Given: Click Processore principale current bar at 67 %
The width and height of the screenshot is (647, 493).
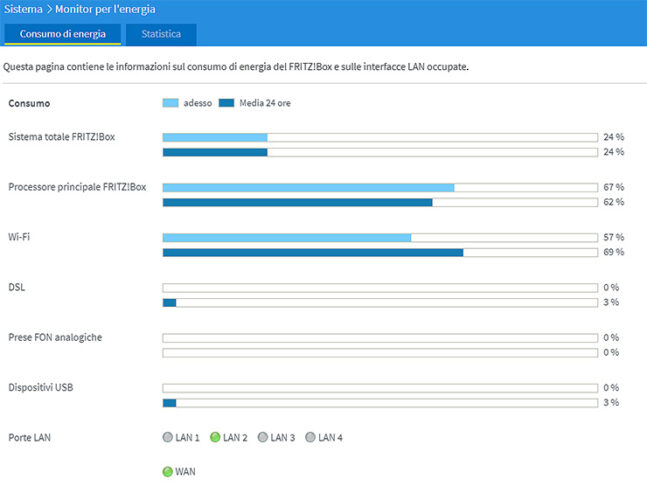Looking at the screenshot, I should [x=308, y=187].
